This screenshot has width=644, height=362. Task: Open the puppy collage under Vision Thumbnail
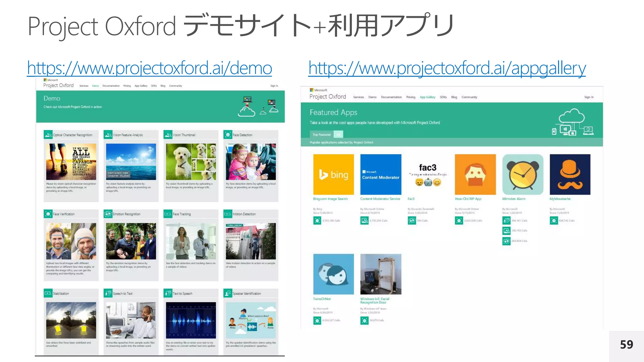191,162
